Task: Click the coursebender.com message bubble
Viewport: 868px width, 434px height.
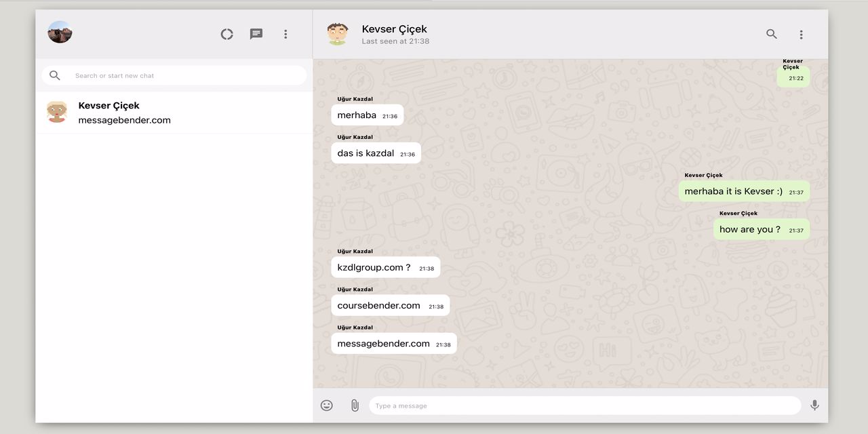Action: point(391,305)
